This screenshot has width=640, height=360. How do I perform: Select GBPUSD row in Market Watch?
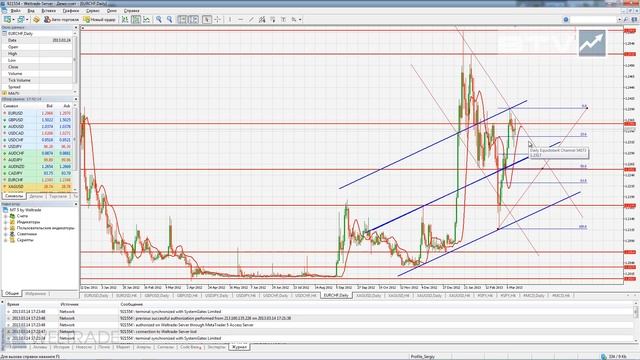pyautogui.click(x=37, y=120)
